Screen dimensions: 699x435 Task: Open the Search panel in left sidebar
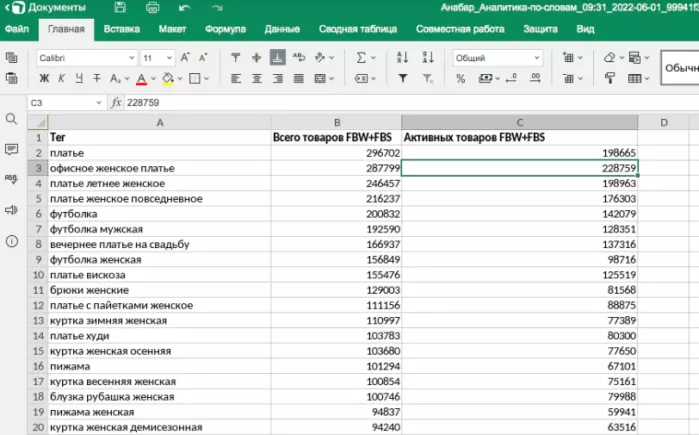click(12, 119)
